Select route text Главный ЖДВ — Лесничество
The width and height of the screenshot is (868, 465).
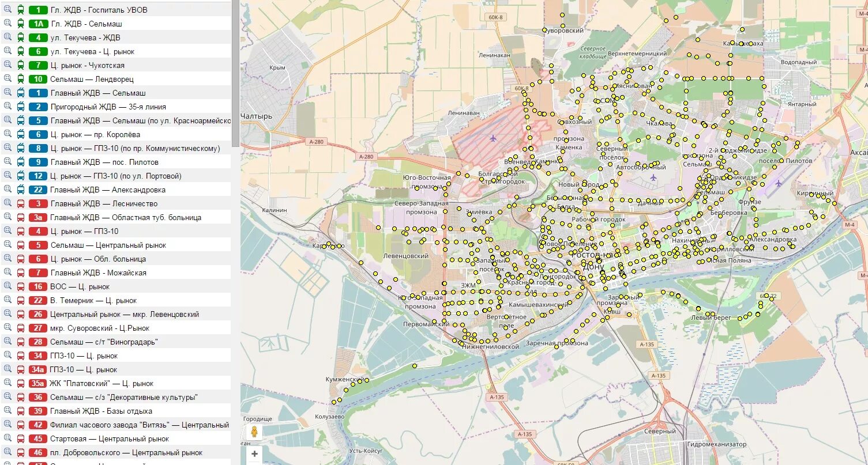(104, 203)
